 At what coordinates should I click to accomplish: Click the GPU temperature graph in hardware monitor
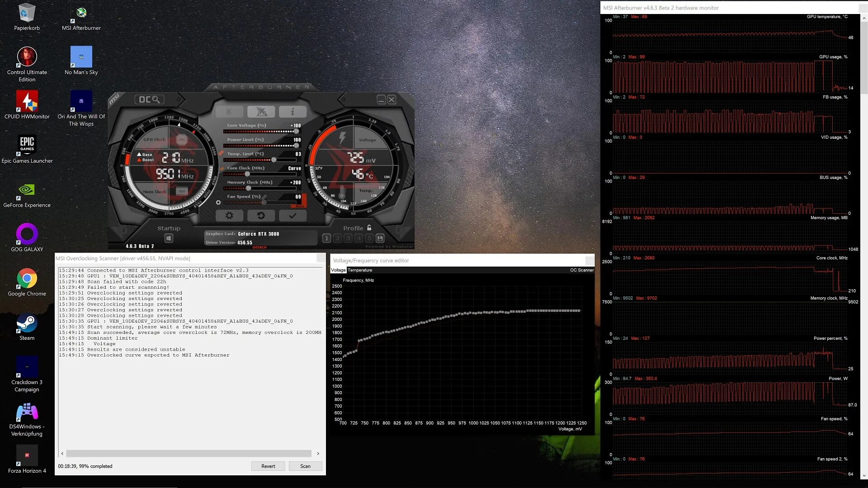tap(730, 36)
